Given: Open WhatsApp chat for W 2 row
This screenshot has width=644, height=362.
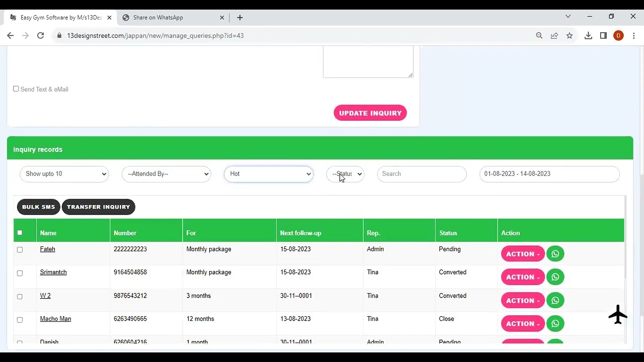Looking at the screenshot, I should pos(555,301).
